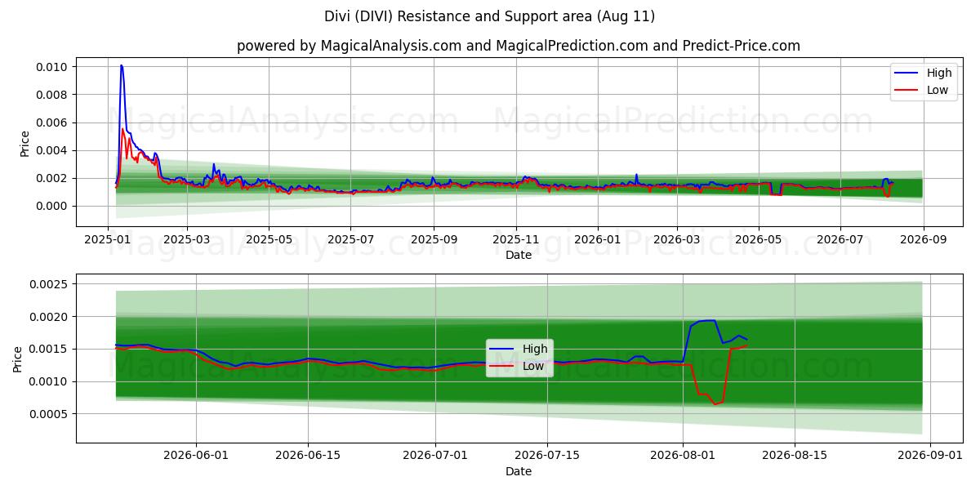980x490 pixels.
Task: Click the x-axis date '2025-11'
Action: 515,240
